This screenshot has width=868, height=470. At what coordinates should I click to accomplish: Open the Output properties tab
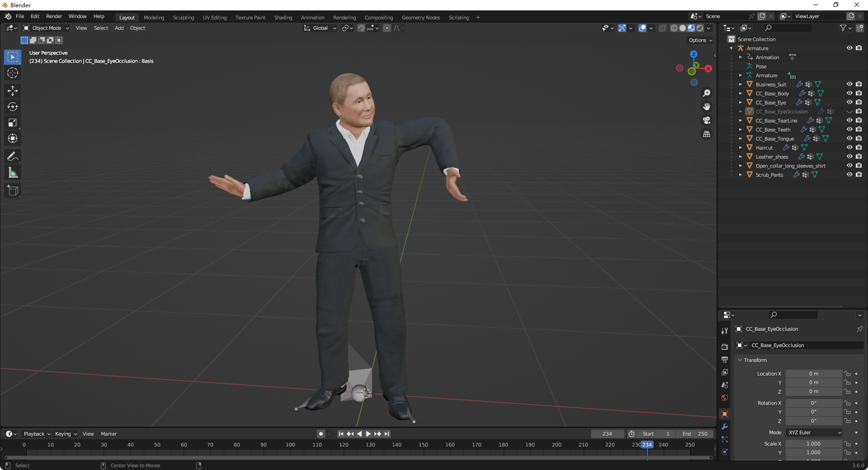pos(724,360)
